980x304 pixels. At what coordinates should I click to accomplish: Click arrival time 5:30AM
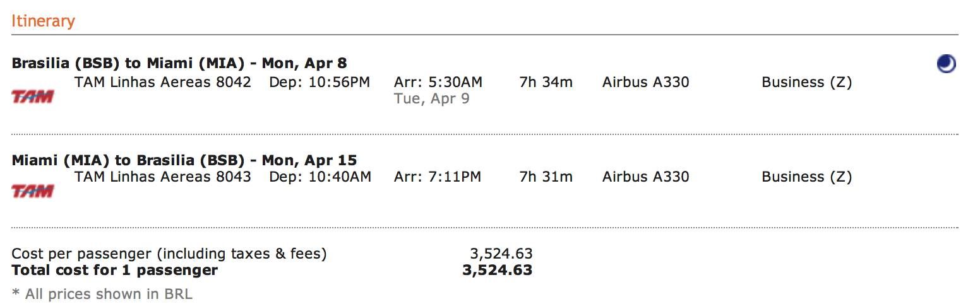click(438, 82)
